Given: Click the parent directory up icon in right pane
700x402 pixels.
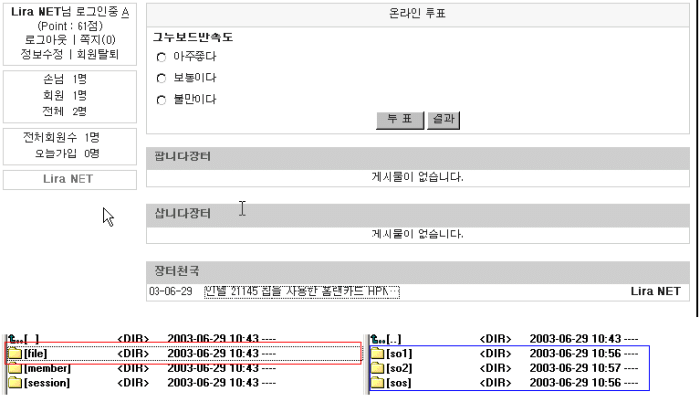Looking at the screenshot, I should pyautogui.click(x=378, y=339).
